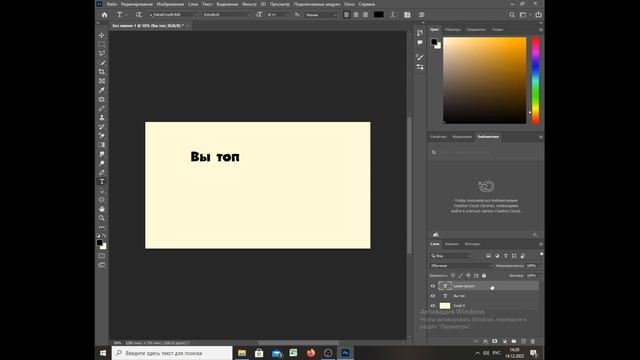
Task: Select the Horizontal Type tool in toolbox
Action: pyautogui.click(x=102, y=182)
